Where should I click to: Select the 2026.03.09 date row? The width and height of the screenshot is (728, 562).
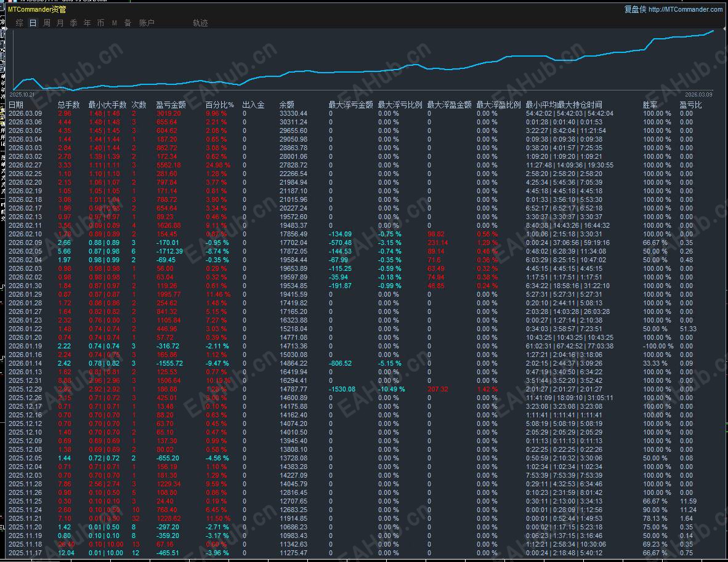[x=25, y=114]
